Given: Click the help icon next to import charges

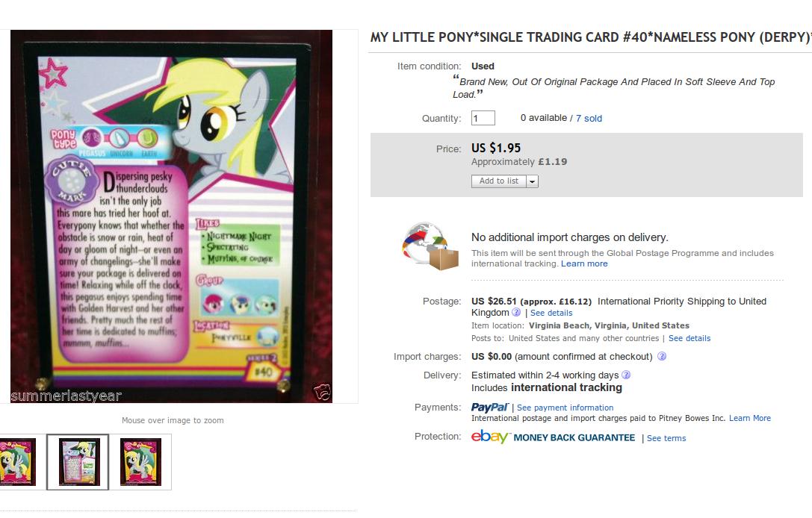Looking at the screenshot, I should coord(662,357).
